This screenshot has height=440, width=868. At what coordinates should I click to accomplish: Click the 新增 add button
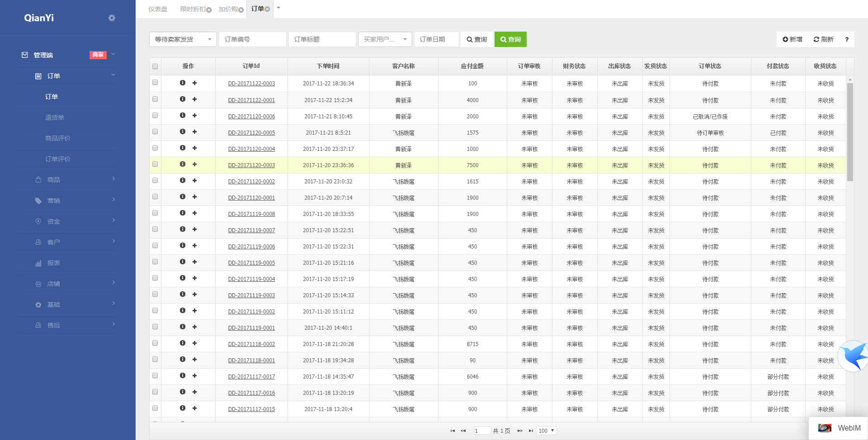pyautogui.click(x=793, y=39)
